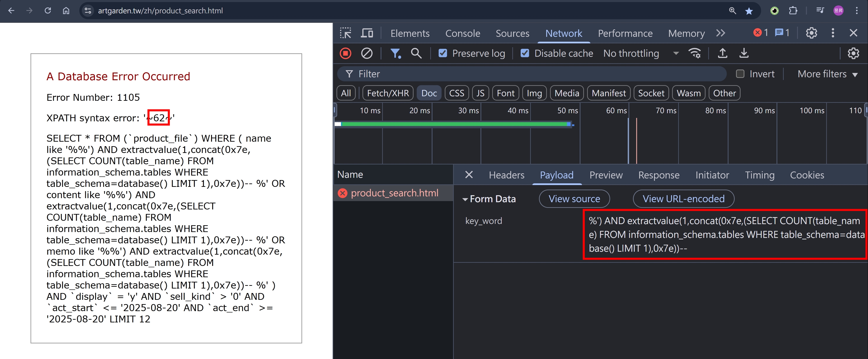
Task: Click the browser address bar URL
Action: [160, 11]
